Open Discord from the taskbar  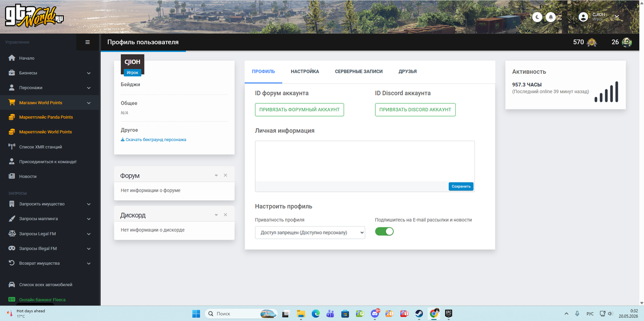coord(375,313)
